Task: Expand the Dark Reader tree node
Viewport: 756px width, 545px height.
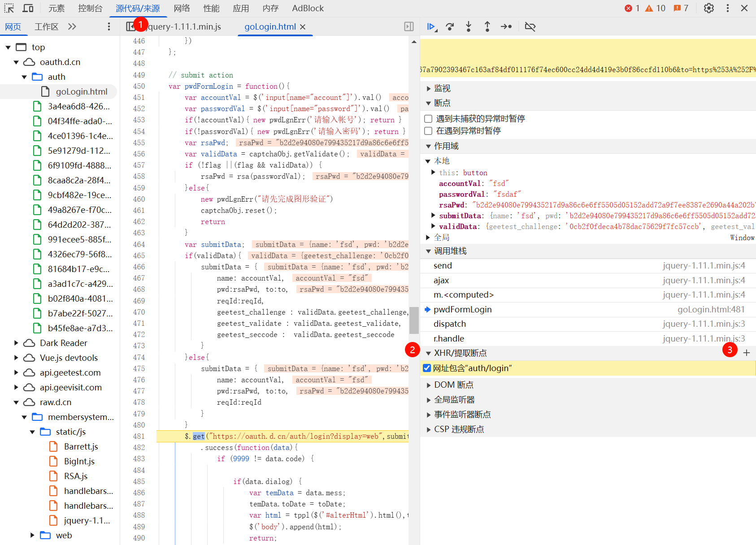Action: 16,343
